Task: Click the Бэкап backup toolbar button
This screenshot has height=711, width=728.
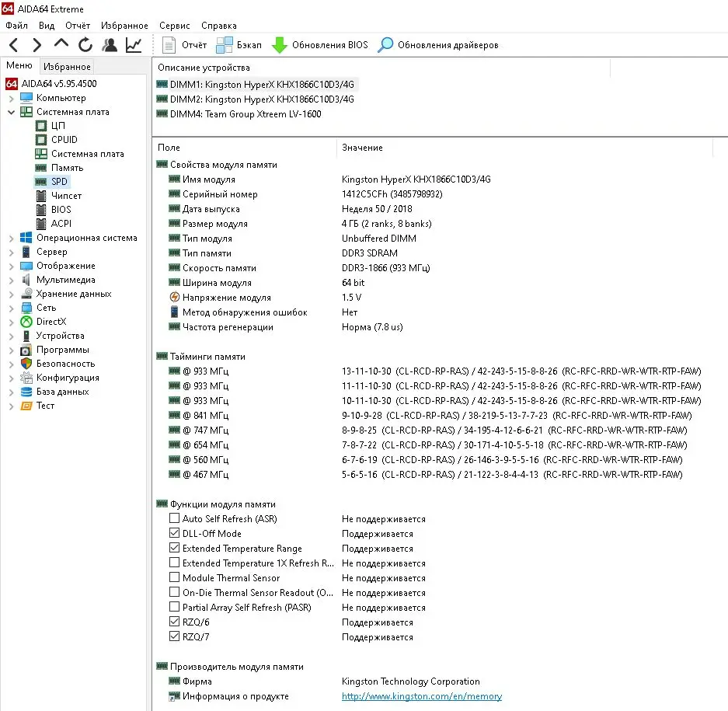Action: pos(239,45)
